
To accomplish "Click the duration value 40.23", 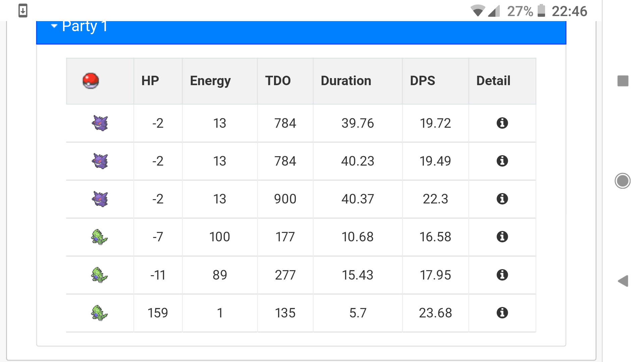I will 358,161.
